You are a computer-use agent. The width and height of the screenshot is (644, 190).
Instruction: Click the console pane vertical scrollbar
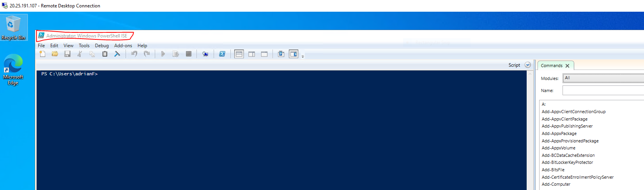[530, 130]
